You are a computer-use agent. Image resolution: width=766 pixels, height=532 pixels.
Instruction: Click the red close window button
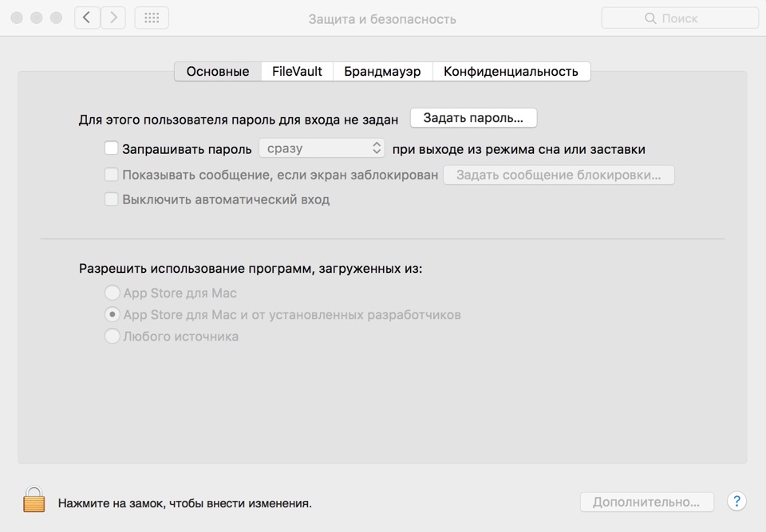[17, 18]
